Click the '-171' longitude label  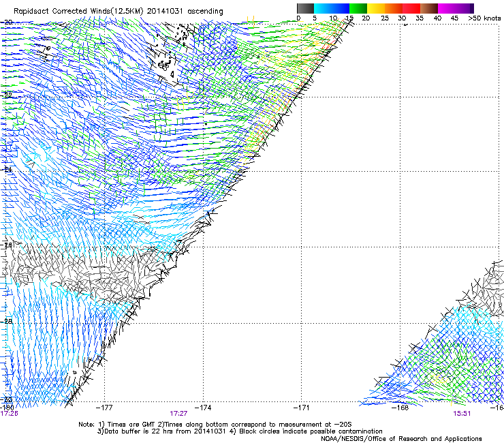point(302,408)
